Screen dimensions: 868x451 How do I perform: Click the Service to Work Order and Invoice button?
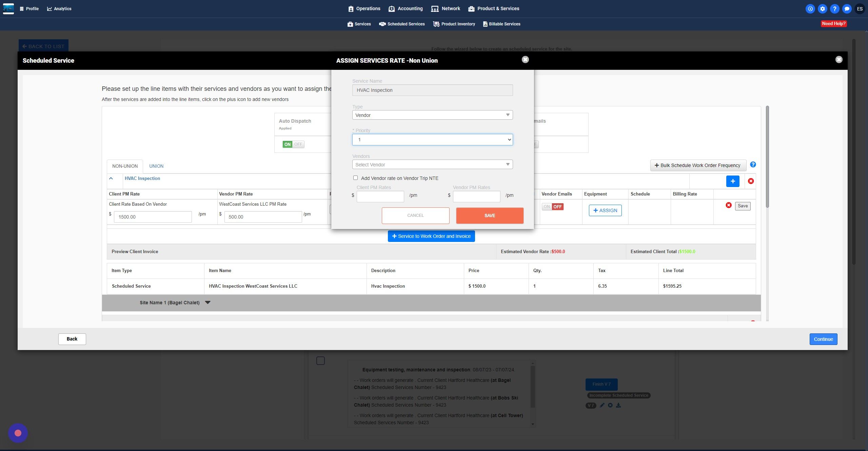(x=431, y=236)
